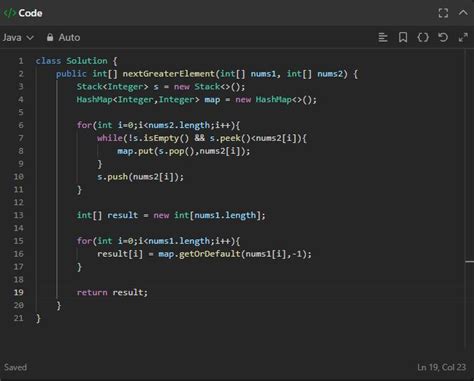Click 's.push(nums2[i]);' statement
The image size is (474, 381).
[140, 177]
